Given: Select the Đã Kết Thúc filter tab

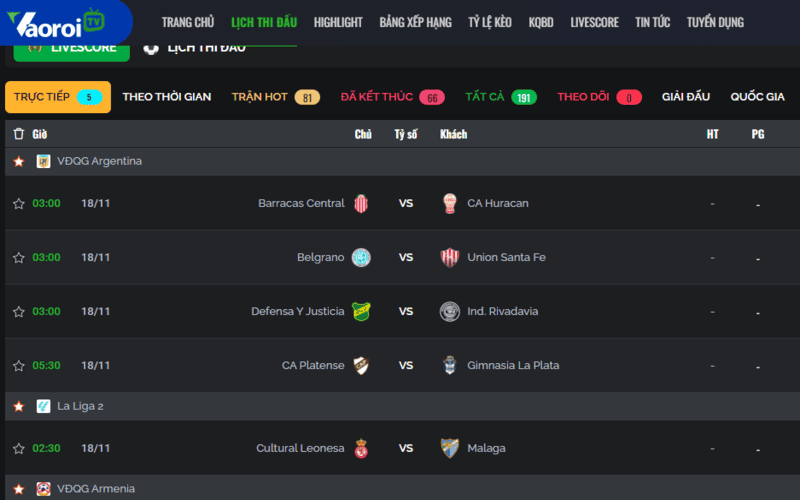Looking at the screenshot, I should coord(391,97).
